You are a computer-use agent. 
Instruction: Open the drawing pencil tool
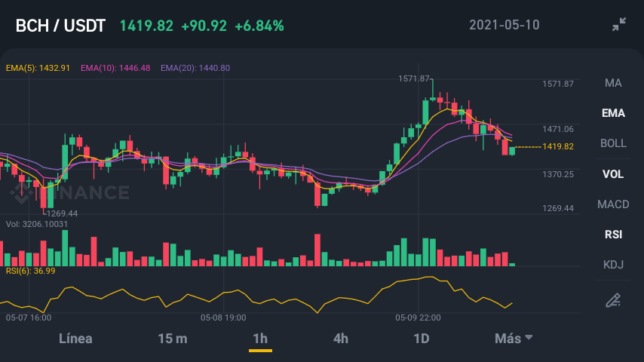[613, 300]
